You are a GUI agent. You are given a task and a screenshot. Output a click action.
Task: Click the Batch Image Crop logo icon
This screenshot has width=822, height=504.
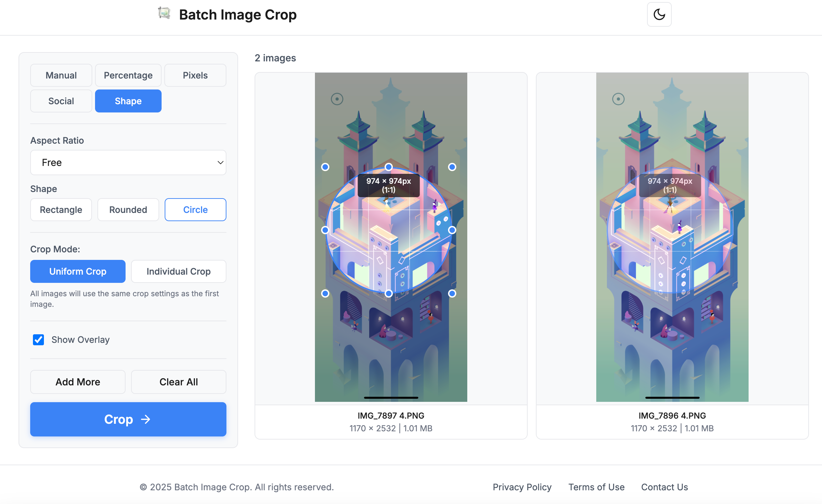pos(164,13)
